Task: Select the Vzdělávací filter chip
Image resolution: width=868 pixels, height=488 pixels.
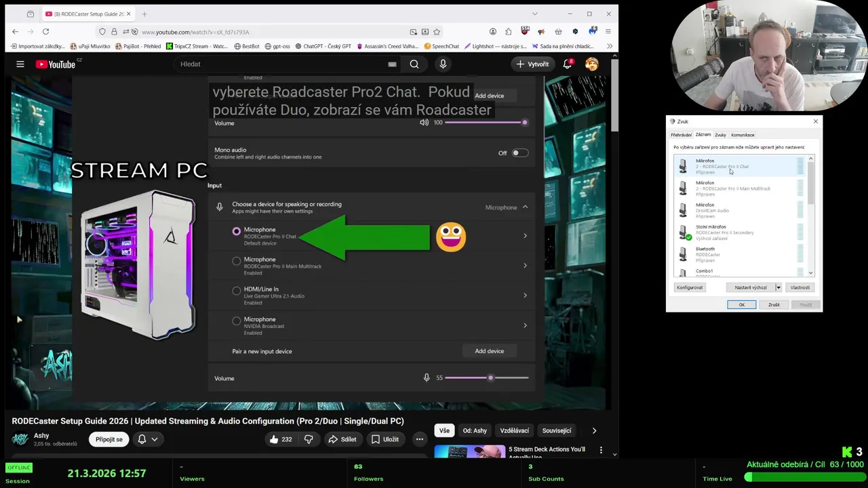Action: [x=514, y=430]
